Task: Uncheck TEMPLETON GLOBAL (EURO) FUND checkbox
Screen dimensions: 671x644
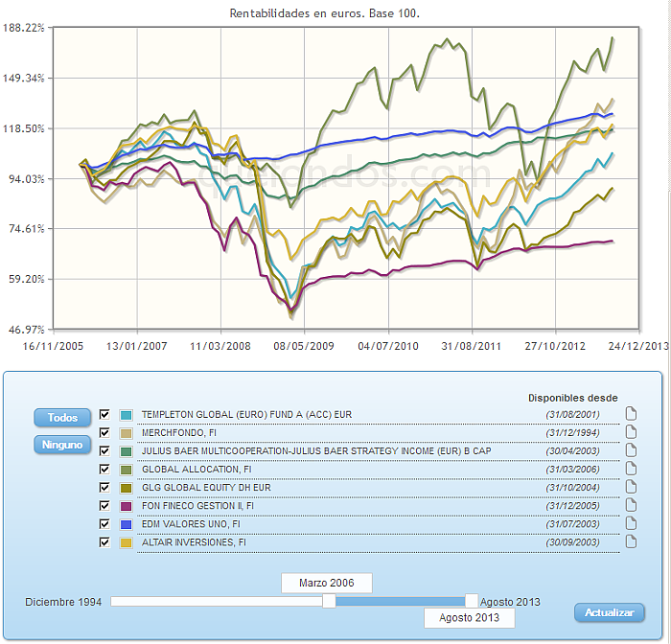Action: pyautogui.click(x=104, y=414)
